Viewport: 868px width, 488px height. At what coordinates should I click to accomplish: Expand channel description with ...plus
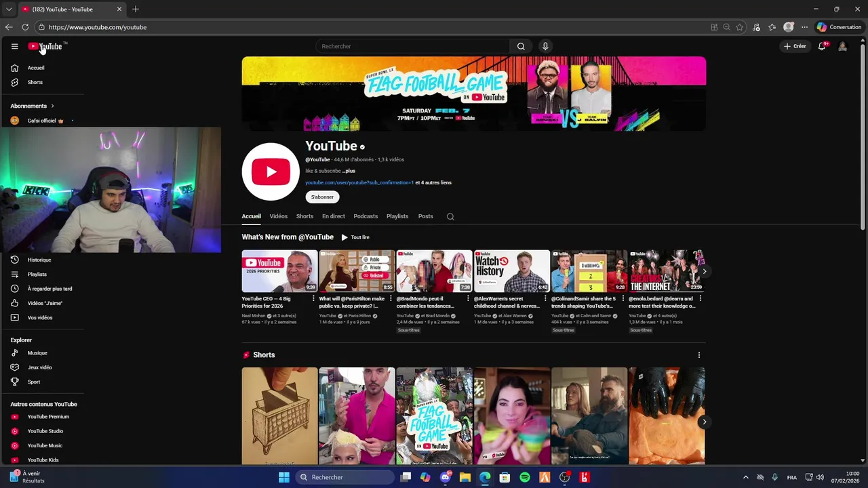pyautogui.click(x=349, y=171)
